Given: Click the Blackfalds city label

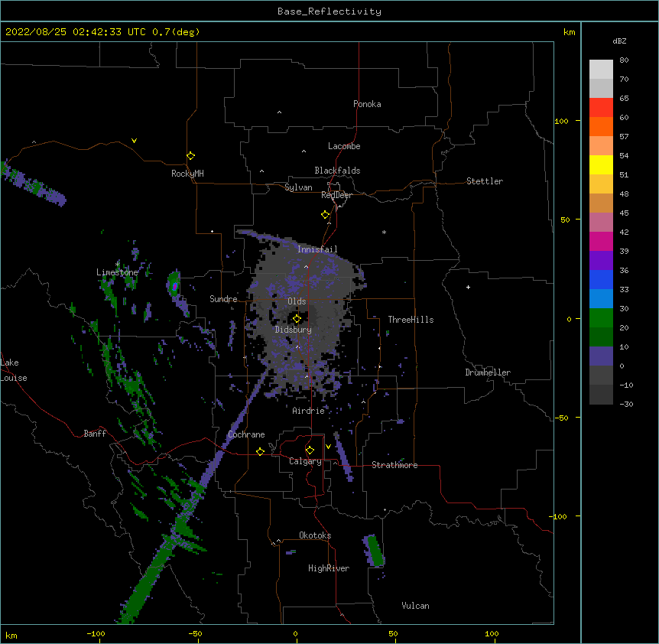Looking at the screenshot, I should click(337, 171).
